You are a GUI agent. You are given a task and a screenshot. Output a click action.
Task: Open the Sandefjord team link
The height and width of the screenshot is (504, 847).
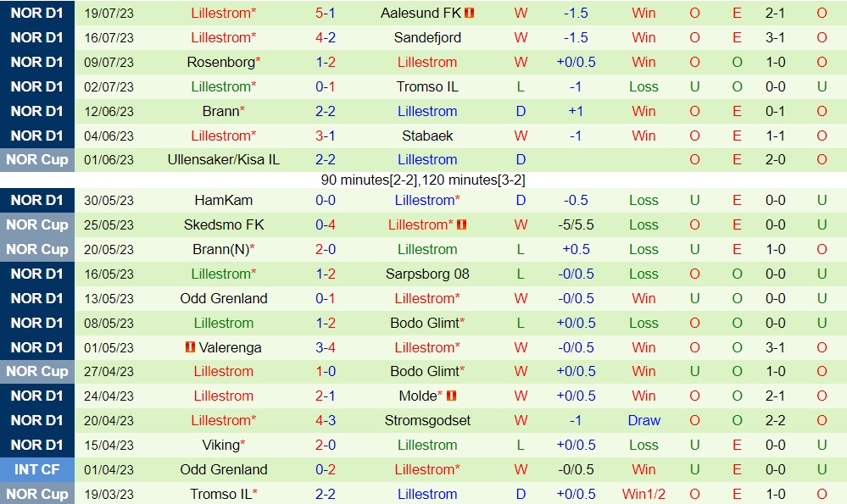pos(427,38)
